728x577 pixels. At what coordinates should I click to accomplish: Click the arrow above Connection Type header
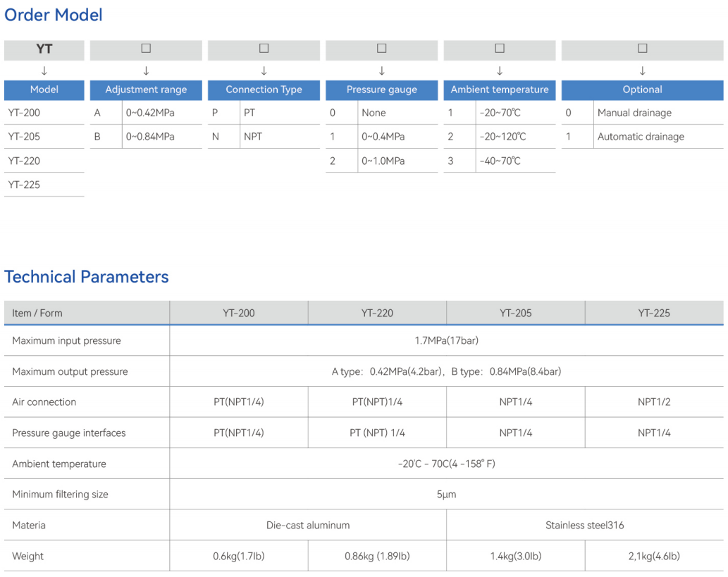tap(264, 70)
